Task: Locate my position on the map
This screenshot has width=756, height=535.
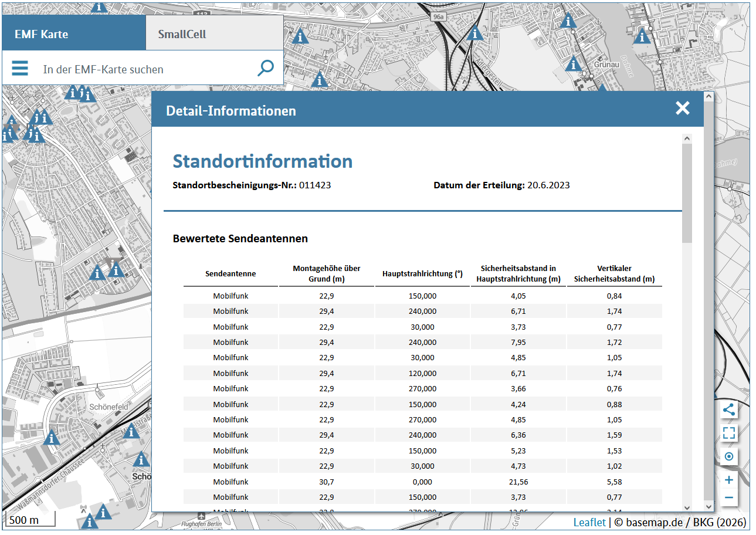Action: click(728, 457)
